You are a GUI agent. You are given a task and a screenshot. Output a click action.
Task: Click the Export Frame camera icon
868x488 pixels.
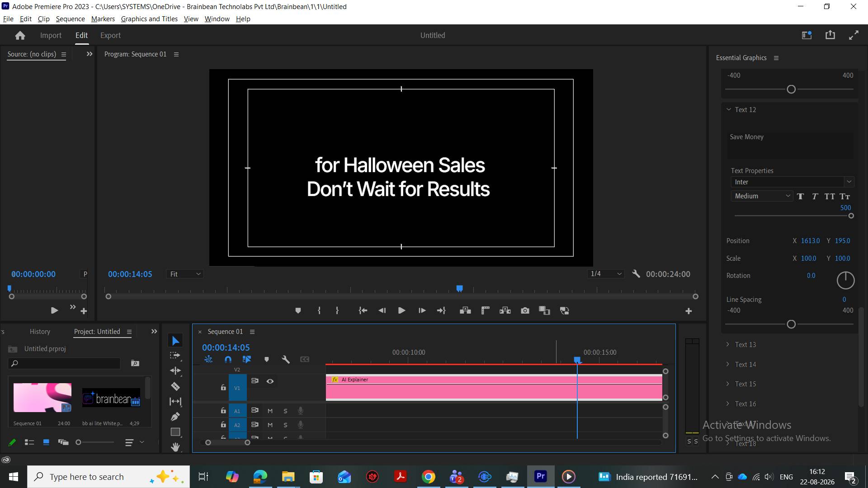point(525,311)
